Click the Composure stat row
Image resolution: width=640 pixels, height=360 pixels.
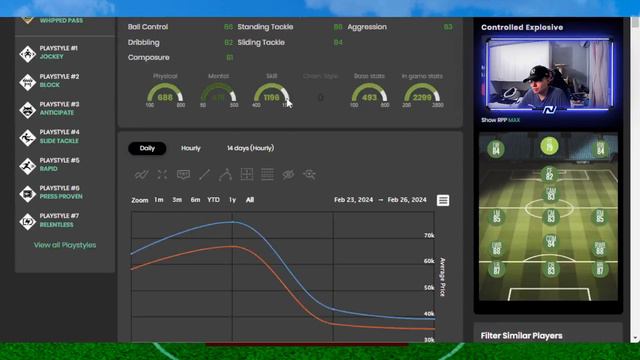pyautogui.click(x=180, y=58)
